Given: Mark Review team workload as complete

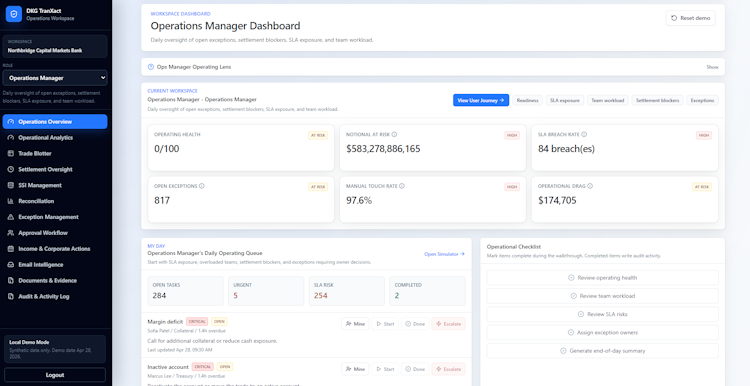Looking at the screenshot, I should coord(602,296).
